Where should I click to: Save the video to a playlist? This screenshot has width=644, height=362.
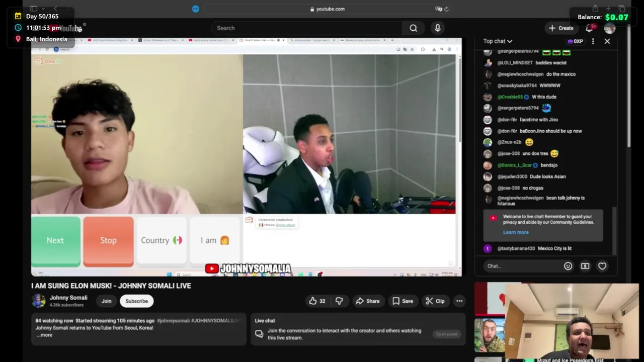[x=403, y=301]
